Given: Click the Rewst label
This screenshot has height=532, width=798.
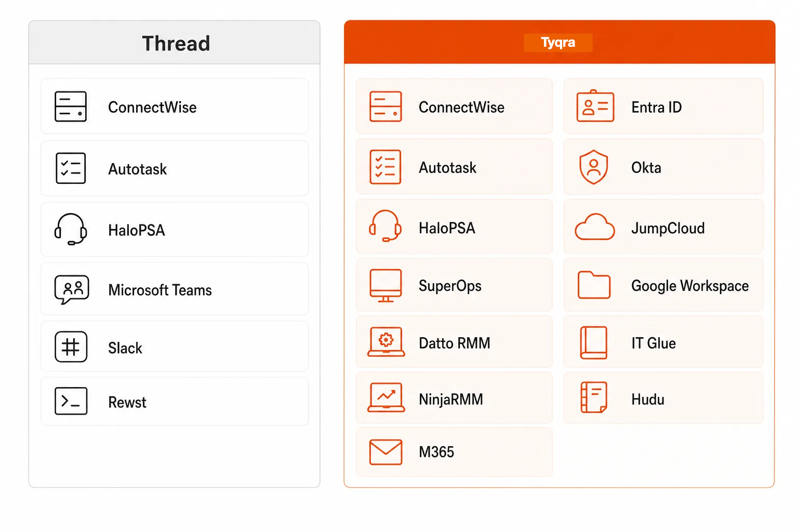Looking at the screenshot, I should tap(127, 402).
